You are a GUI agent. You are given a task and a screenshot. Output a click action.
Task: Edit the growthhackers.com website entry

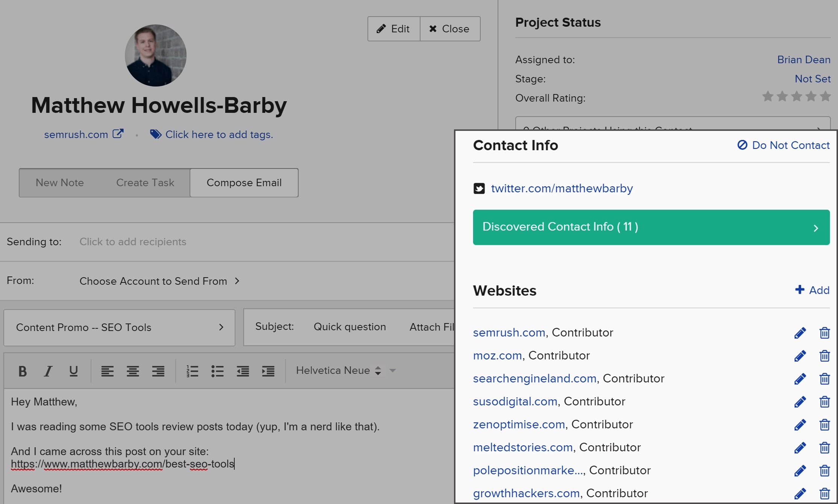[x=800, y=493]
